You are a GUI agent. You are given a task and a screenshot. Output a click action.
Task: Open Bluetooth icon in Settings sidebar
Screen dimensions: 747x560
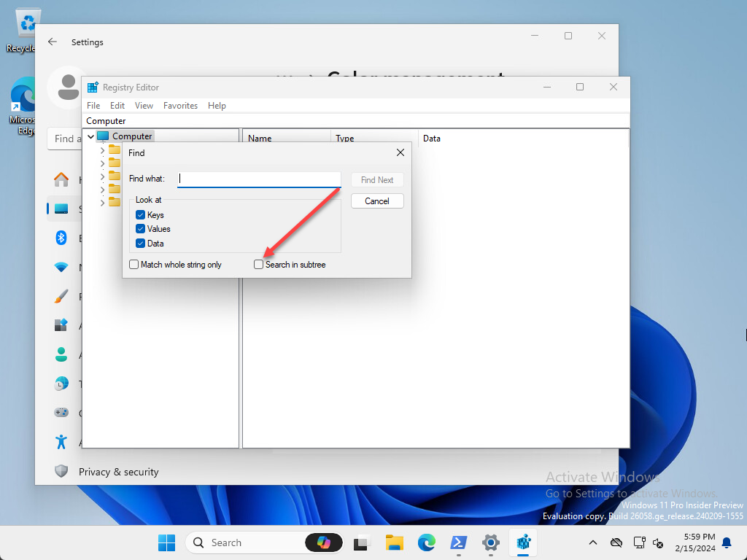pos(61,238)
